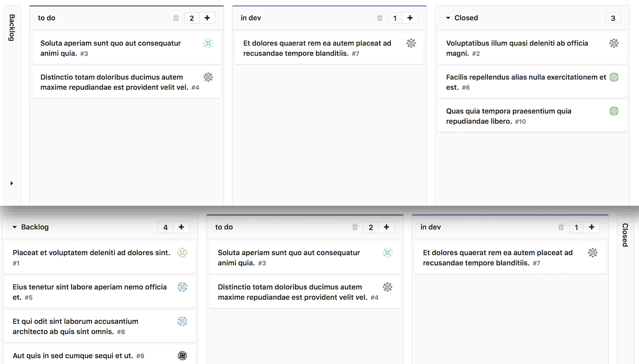Viewport: 639px width, 364px height.
Task: Click the delete icon on the to do list
Action: click(176, 18)
